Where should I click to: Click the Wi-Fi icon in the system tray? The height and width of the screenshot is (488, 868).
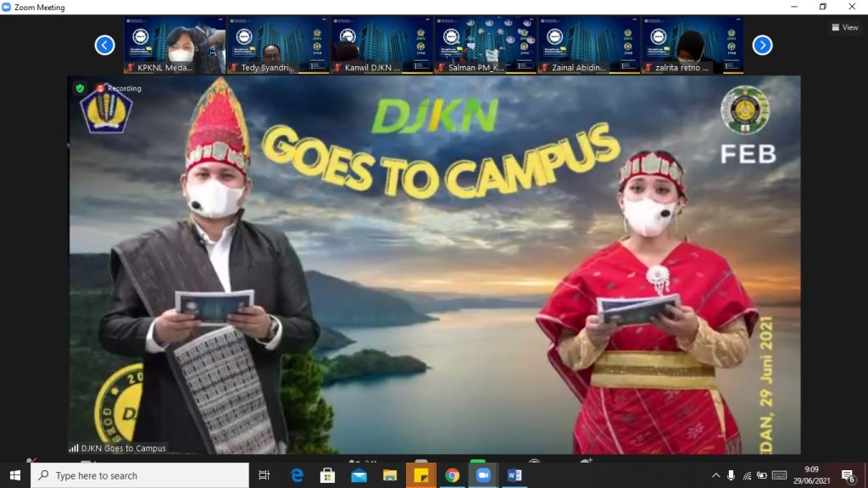tap(747, 475)
